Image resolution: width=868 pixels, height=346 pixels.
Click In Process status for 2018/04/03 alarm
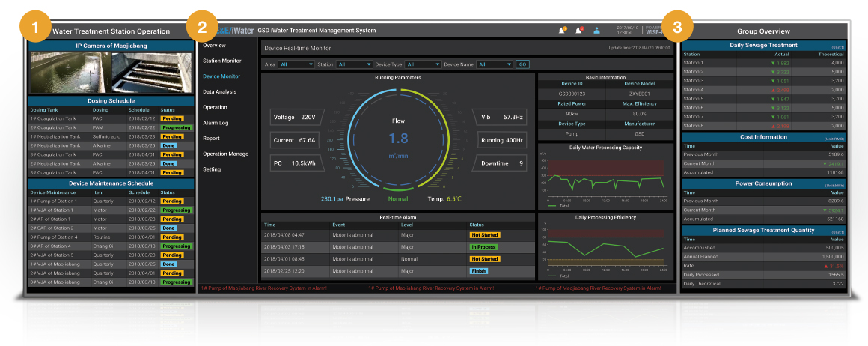483,247
